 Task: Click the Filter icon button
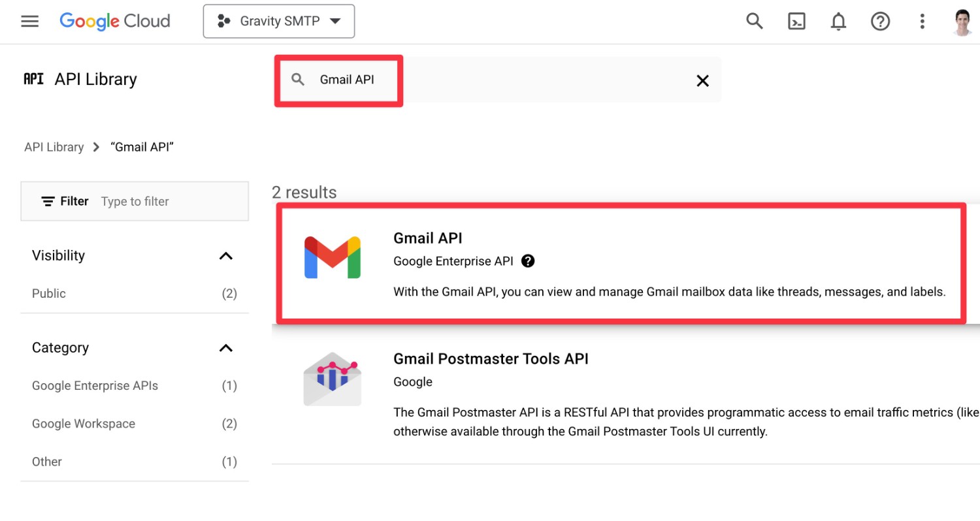click(65, 201)
